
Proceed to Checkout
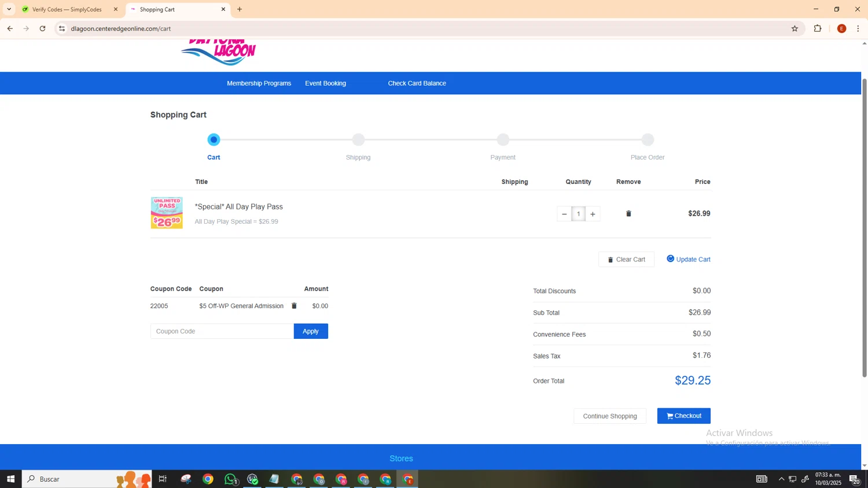coord(684,416)
